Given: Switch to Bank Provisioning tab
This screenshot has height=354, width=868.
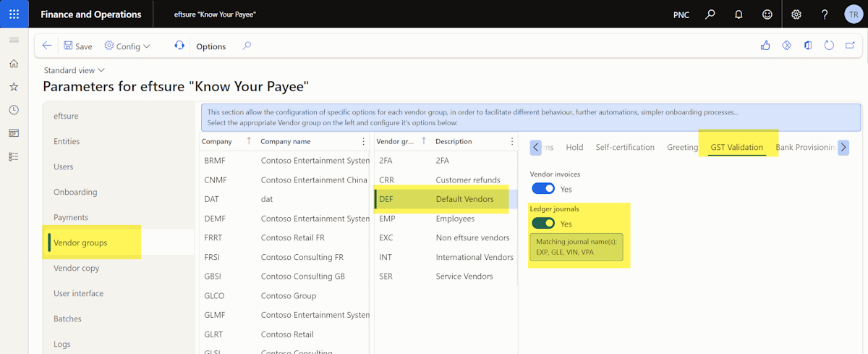Looking at the screenshot, I should point(805,147).
